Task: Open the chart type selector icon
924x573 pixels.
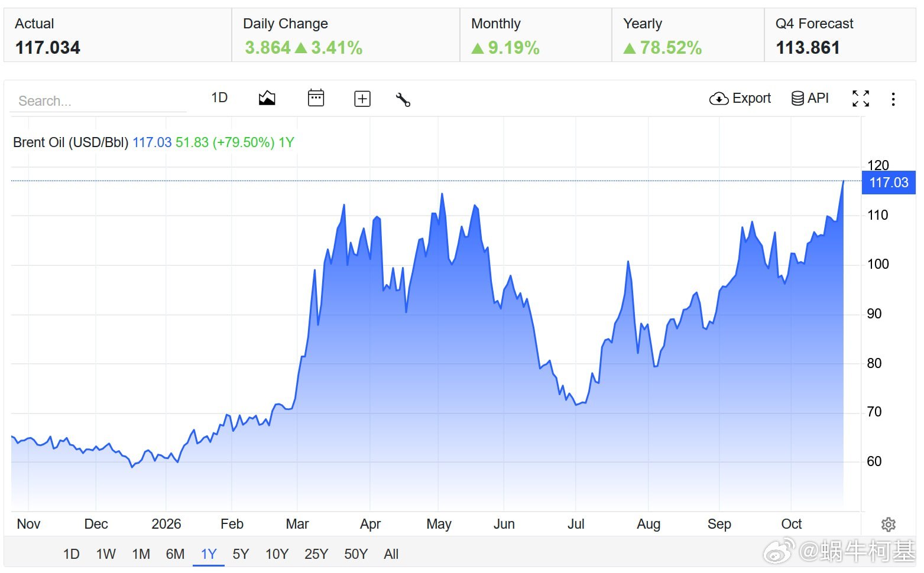Action: pos(267,98)
